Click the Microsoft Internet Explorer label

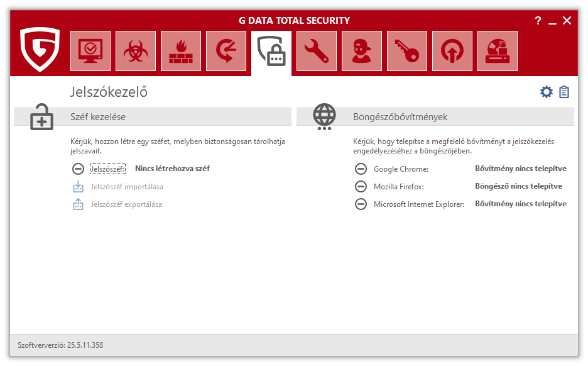click(x=419, y=204)
